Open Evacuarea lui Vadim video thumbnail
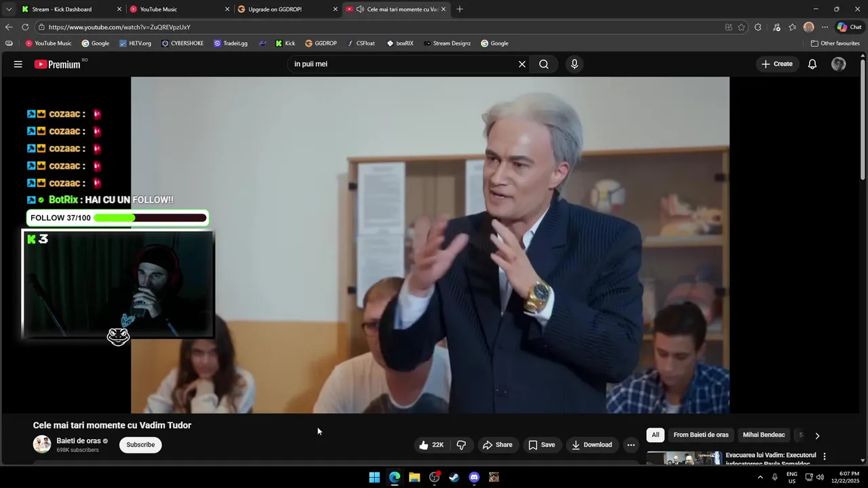This screenshot has width=868, height=488. (x=684, y=458)
